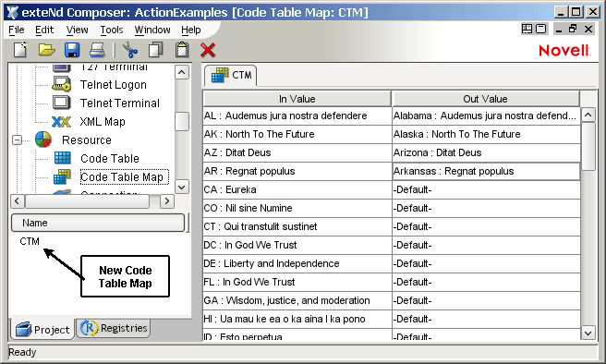Select the Code Table Map tree item
Viewport: 606px width, 364px height.
(x=124, y=177)
